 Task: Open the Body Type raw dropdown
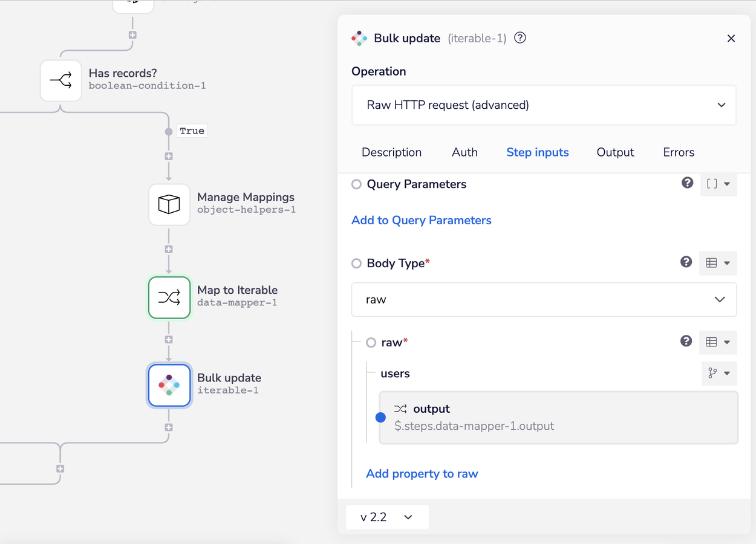[x=544, y=299]
